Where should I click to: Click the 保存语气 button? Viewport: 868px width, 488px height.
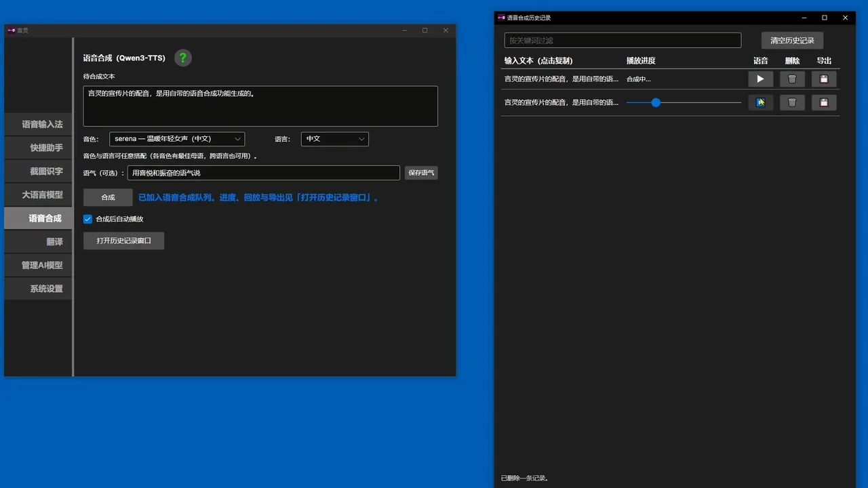coord(421,173)
